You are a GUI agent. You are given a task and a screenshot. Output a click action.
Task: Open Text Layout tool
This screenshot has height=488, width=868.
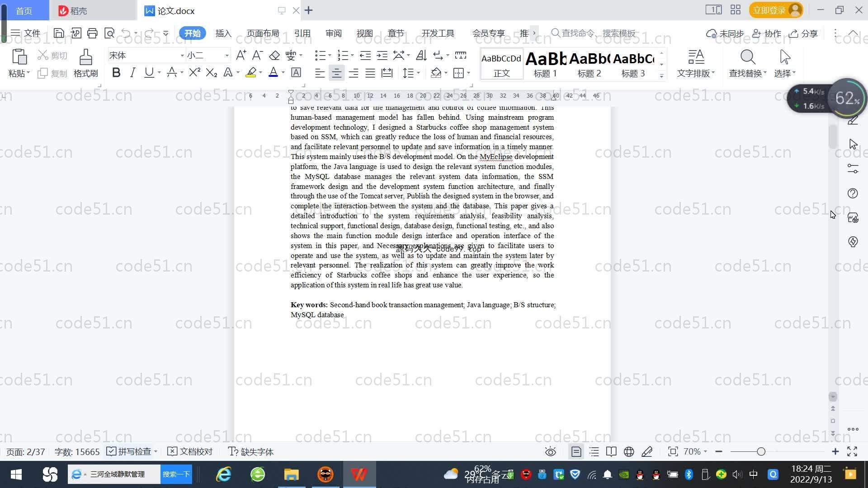(x=696, y=63)
